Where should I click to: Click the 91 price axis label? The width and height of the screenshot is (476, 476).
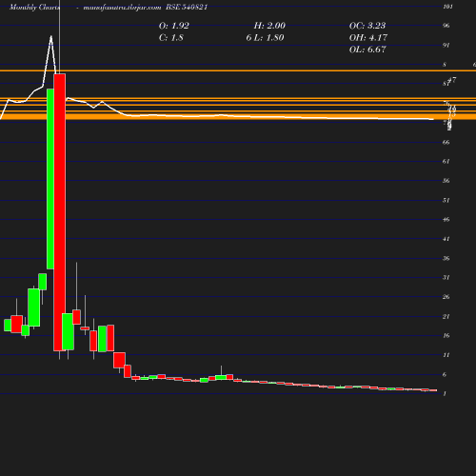pos(446,46)
